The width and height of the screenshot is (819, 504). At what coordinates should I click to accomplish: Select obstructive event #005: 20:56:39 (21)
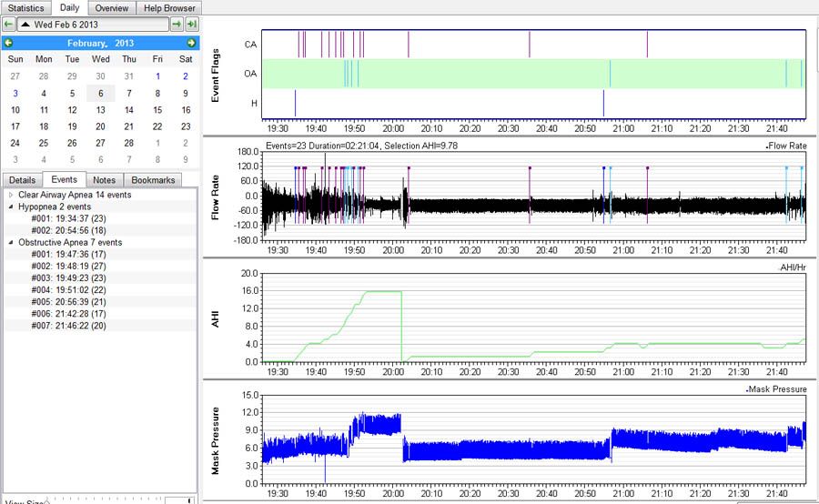coord(68,302)
